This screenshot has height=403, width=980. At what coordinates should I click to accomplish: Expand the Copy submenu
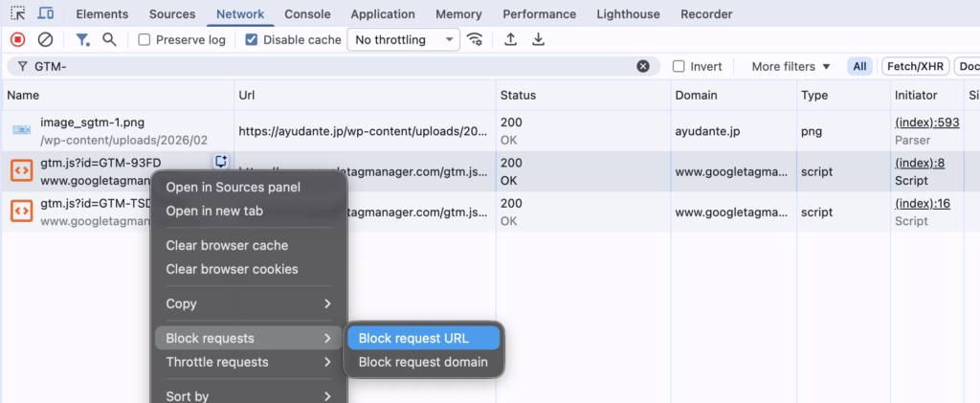248,303
